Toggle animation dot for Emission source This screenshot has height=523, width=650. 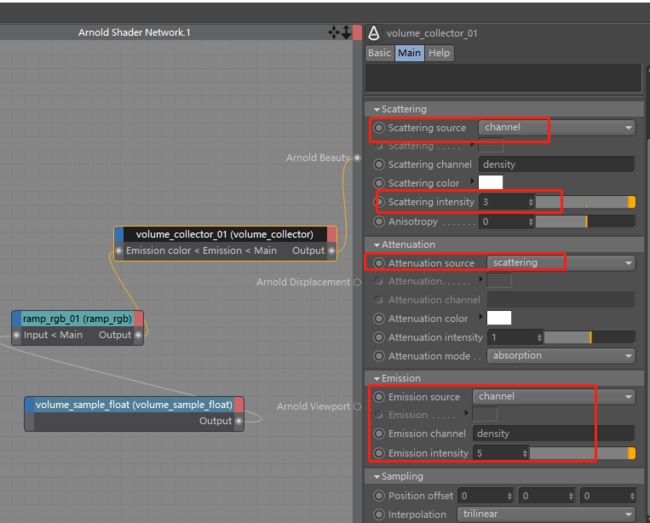(379, 397)
